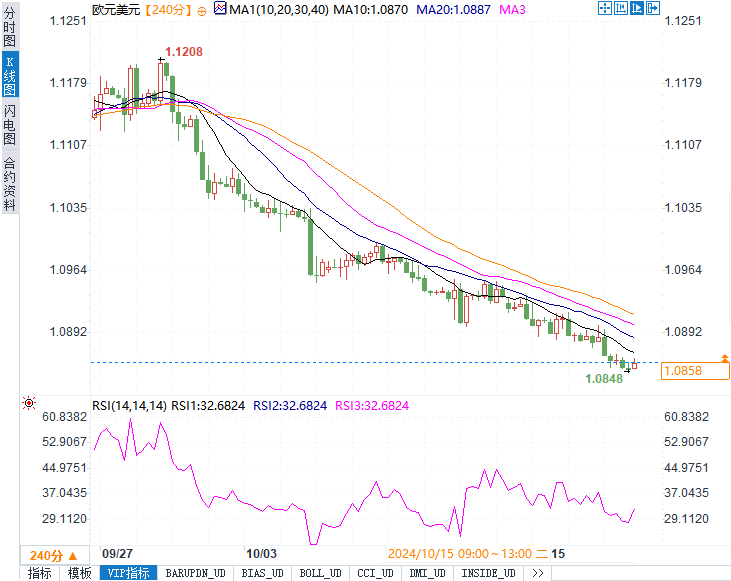The height and width of the screenshot is (581, 731).
Task: Click the first chart tool icon at top right
Action: pyautogui.click(x=604, y=9)
